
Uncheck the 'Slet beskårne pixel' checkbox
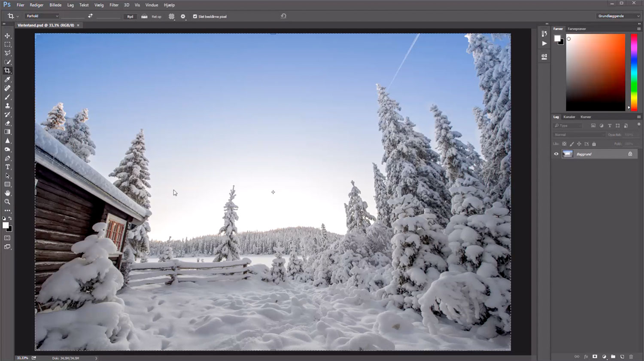pyautogui.click(x=195, y=16)
